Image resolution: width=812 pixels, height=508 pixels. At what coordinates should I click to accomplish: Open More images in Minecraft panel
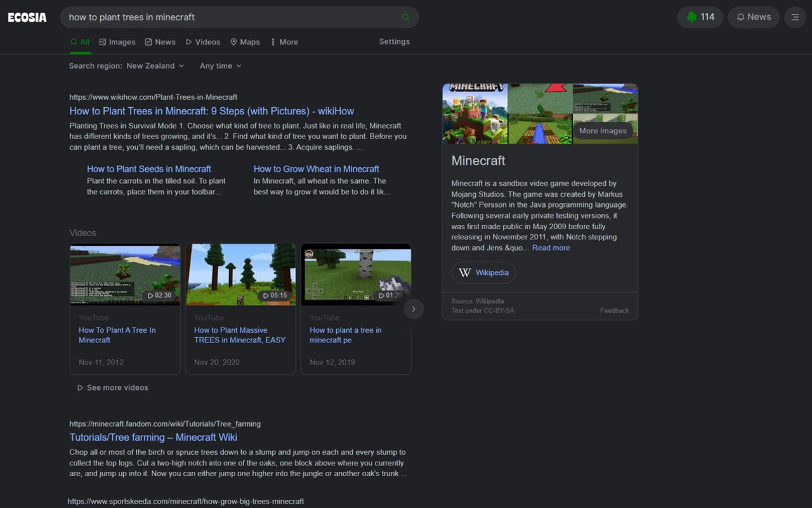coord(603,131)
